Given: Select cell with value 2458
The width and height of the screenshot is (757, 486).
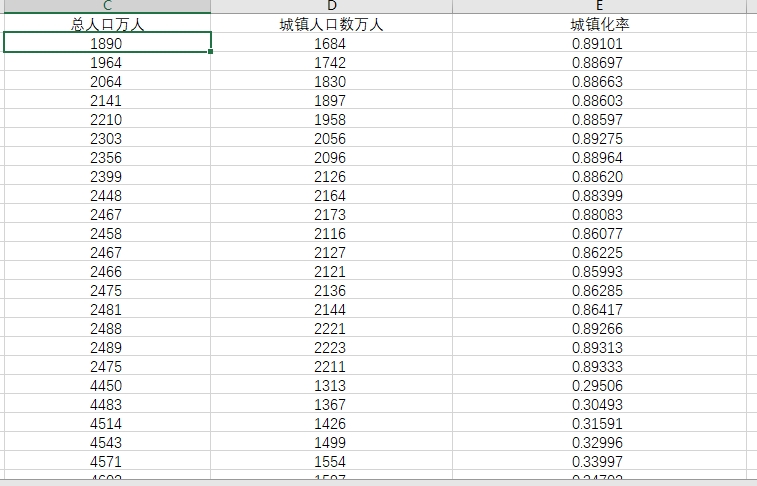Looking at the screenshot, I should [x=107, y=233].
